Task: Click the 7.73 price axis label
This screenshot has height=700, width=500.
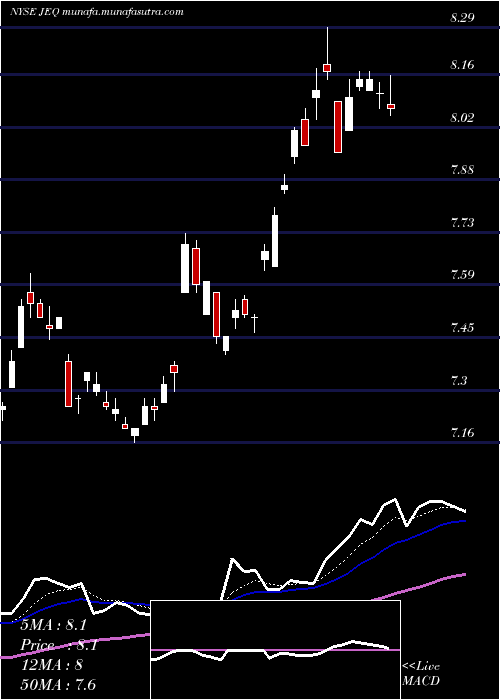Action: [462, 223]
